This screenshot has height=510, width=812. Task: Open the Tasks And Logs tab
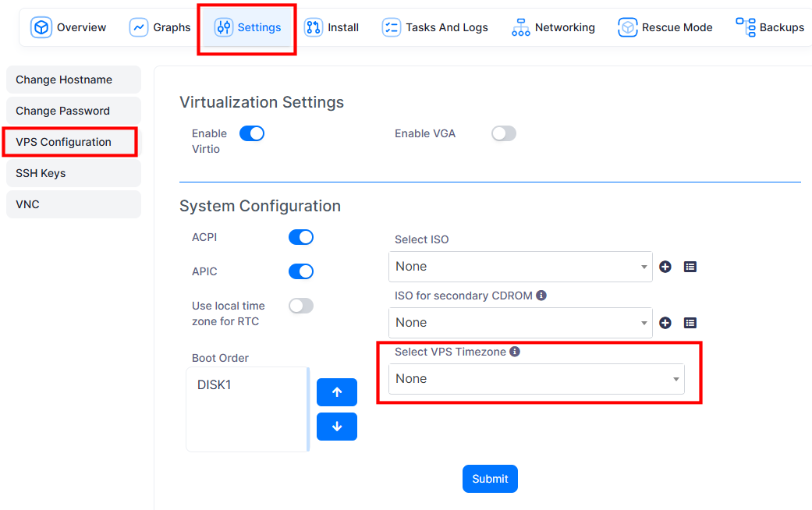[x=435, y=27]
